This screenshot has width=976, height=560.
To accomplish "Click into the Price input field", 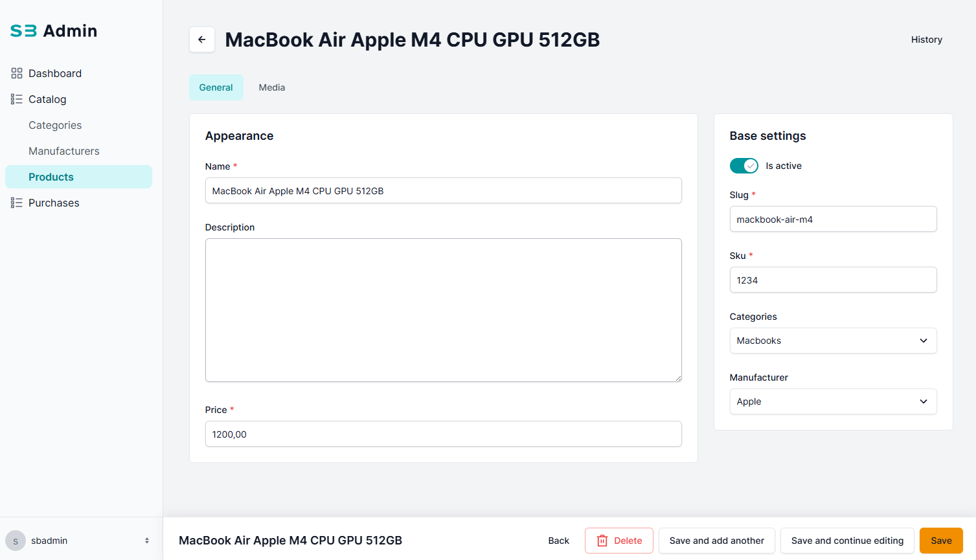I will (444, 434).
